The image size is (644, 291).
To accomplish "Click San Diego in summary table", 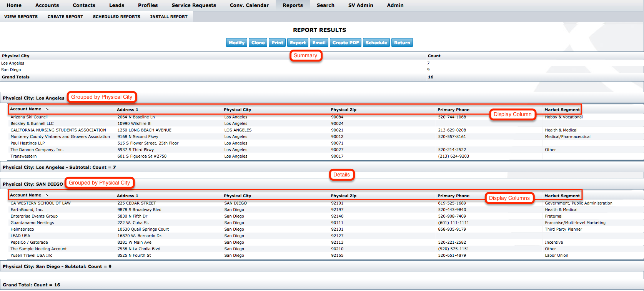I will 11,70.
